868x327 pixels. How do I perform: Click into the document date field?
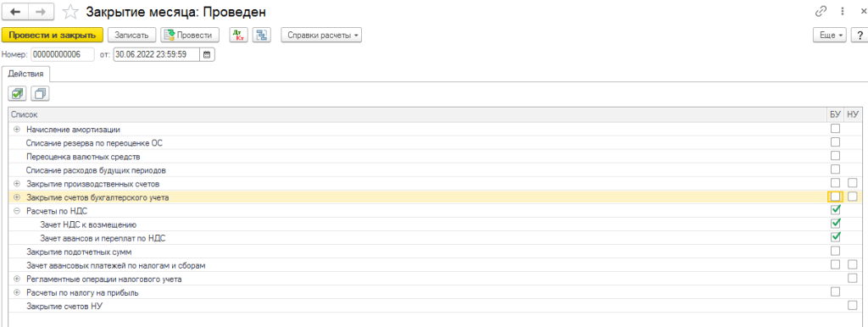click(x=157, y=54)
